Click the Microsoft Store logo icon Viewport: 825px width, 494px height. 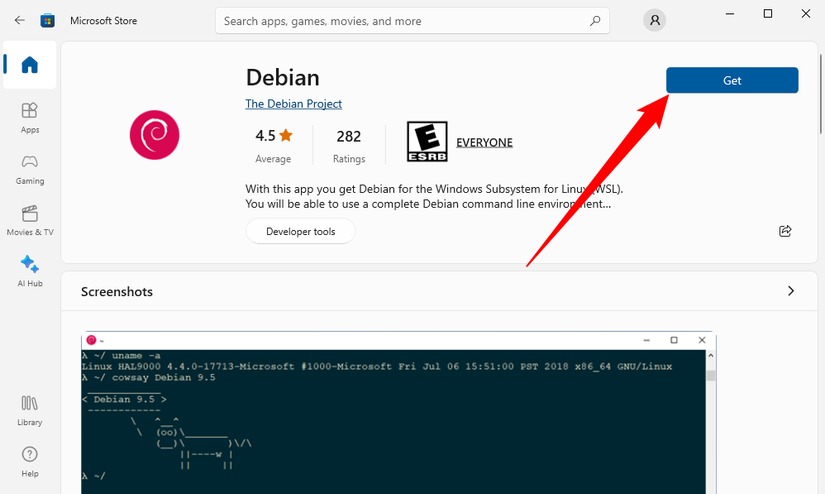(47, 21)
